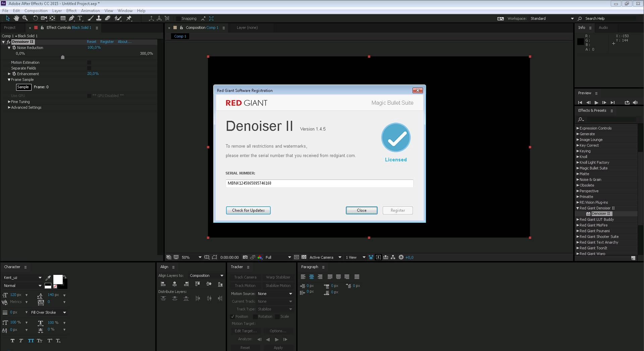Image resolution: width=644 pixels, height=351 pixels.
Task: Open the Effect menu
Action: (71, 11)
